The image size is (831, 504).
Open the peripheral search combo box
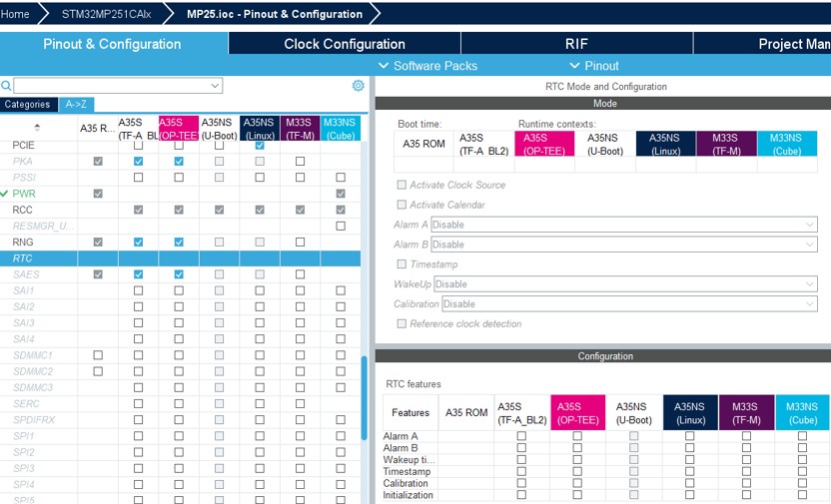pos(118,85)
